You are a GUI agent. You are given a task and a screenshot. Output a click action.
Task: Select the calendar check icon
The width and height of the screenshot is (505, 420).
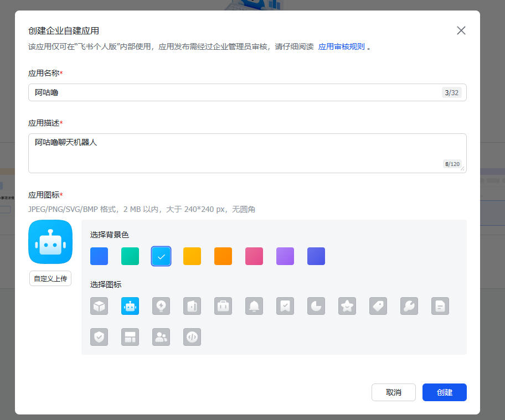tap(285, 306)
